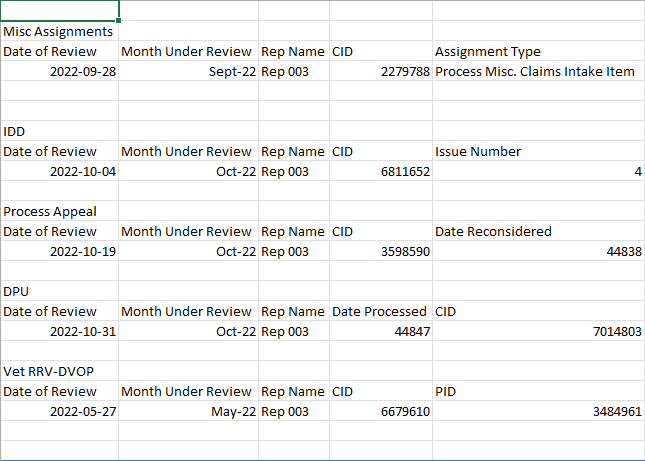Select the May-22 month cell
645x461 pixels.
pos(188,411)
